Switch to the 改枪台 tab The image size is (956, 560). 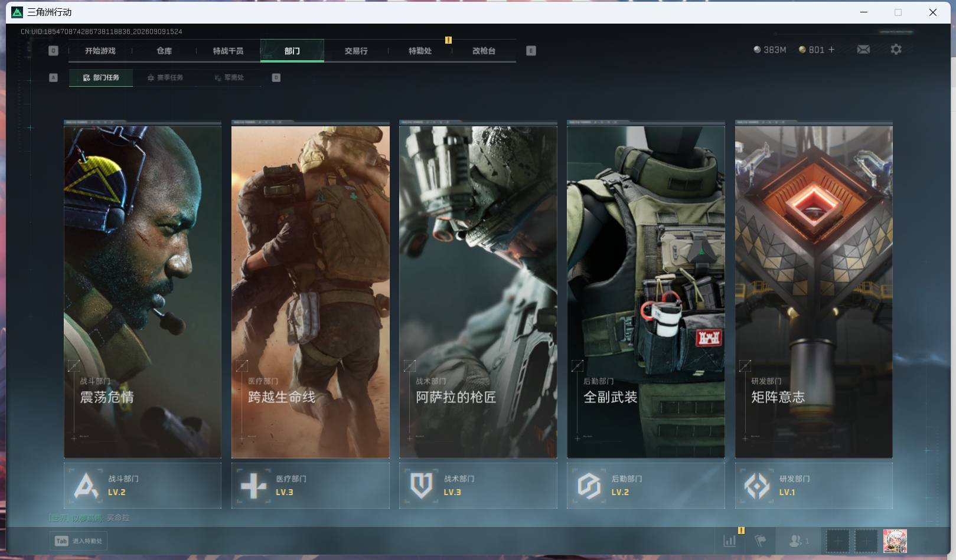tap(484, 51)
